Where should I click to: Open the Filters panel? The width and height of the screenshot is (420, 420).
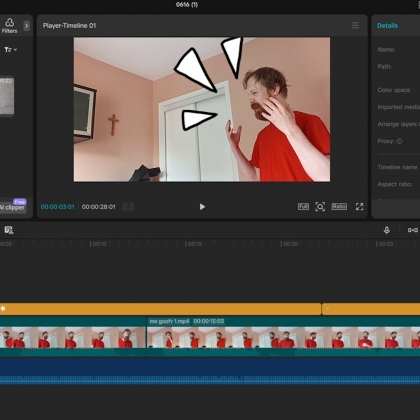pos(9,26)
